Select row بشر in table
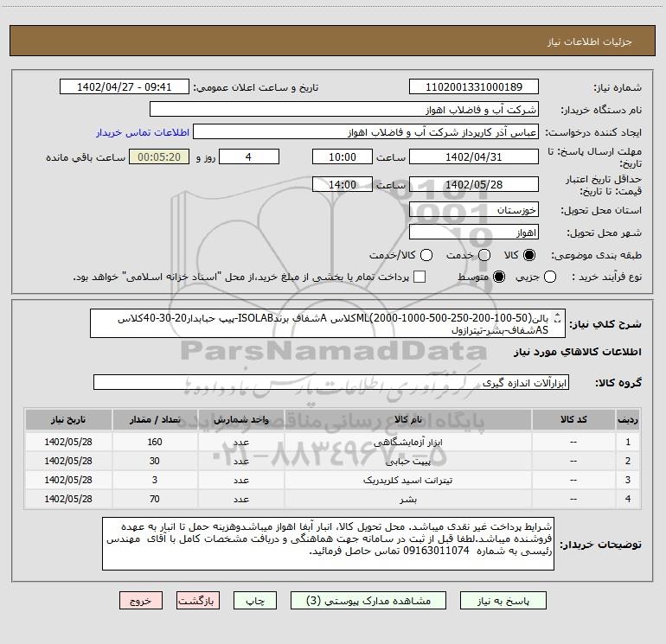The height and width of the screenshot is (644, 666). [x=333, y=499]
